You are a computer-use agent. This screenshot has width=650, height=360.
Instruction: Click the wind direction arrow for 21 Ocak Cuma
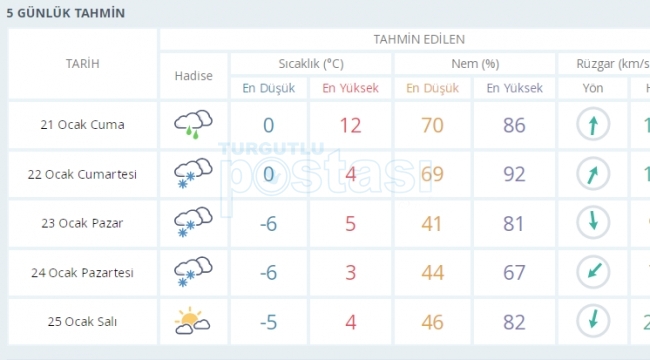[593, 124]
